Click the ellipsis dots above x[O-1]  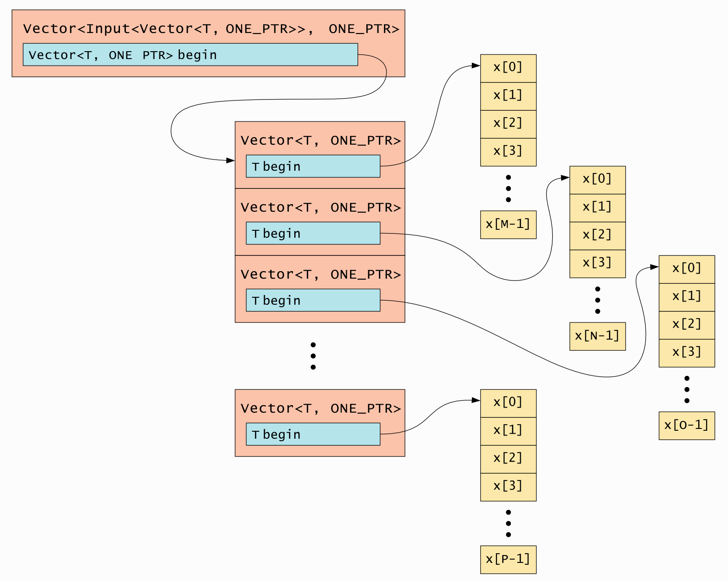pyautogui.click(x=687, y=389)
